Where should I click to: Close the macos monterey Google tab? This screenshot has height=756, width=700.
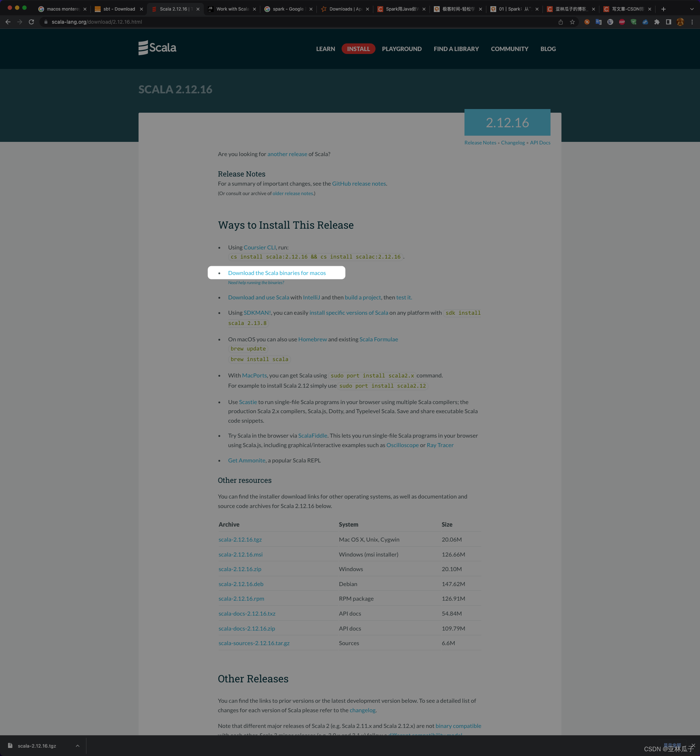(85, 9)
